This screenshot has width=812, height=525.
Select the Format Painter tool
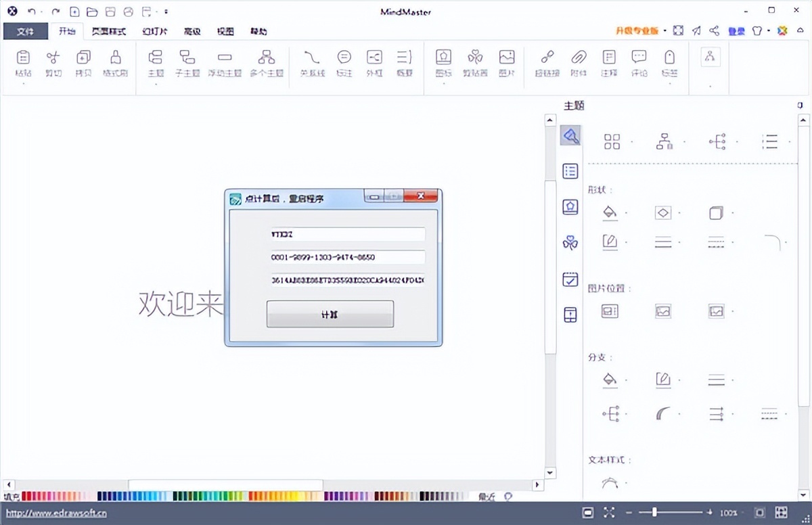pos(115,63)
